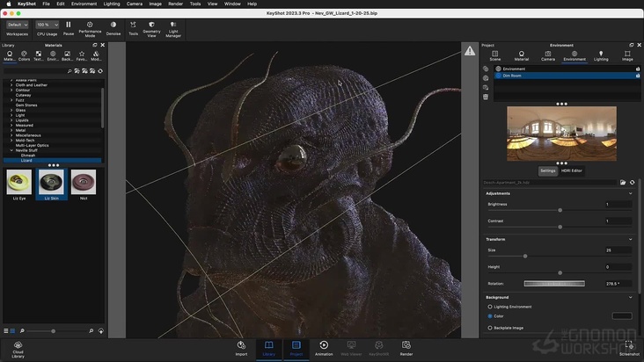Collapse the Background section
644x362 pixels.
631,297
